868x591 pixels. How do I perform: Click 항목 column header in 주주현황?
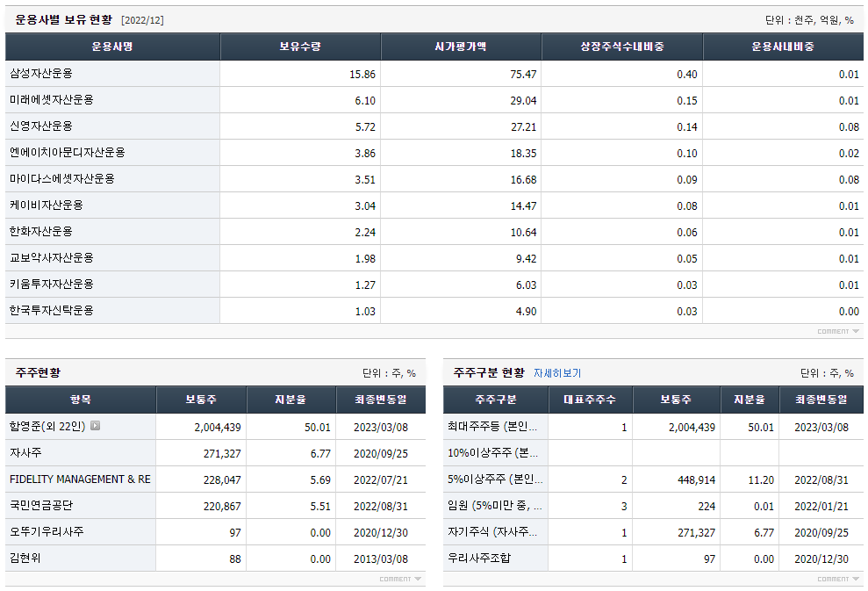pyautogui.click(x=81, y=400)
